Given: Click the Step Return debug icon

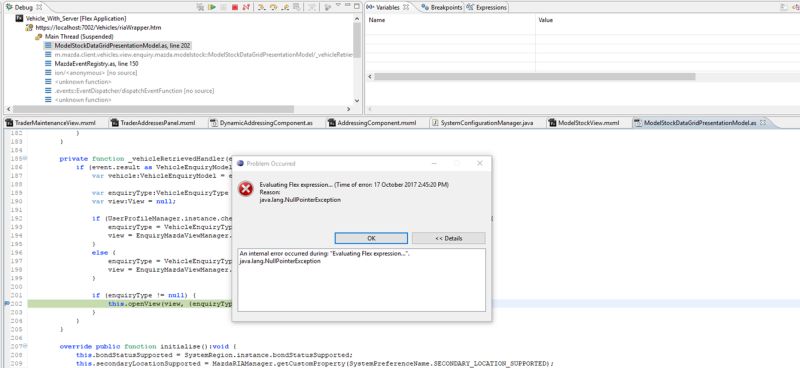Looking at the screenshot, I should tap(285, 7).
